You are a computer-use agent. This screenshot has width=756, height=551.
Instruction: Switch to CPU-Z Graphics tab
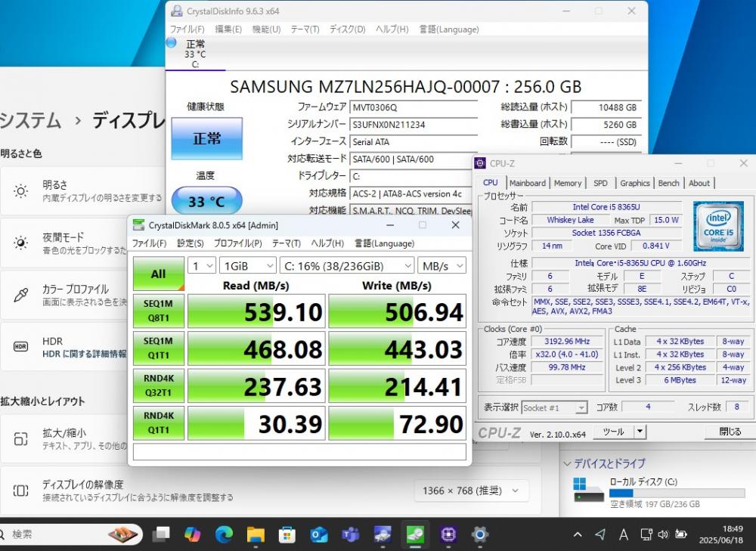634,183
